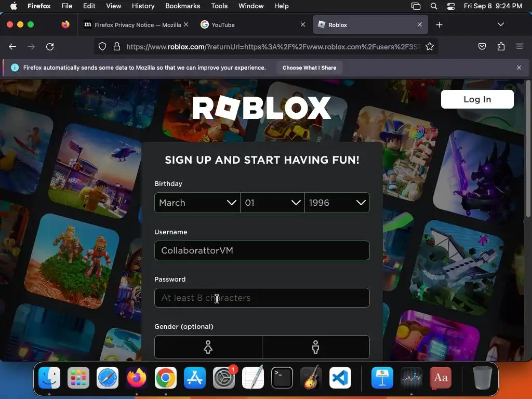The width and height of the screenshot is (532, 399).
Task: Launch Safari from the Dock
Action: pos(108,378)
